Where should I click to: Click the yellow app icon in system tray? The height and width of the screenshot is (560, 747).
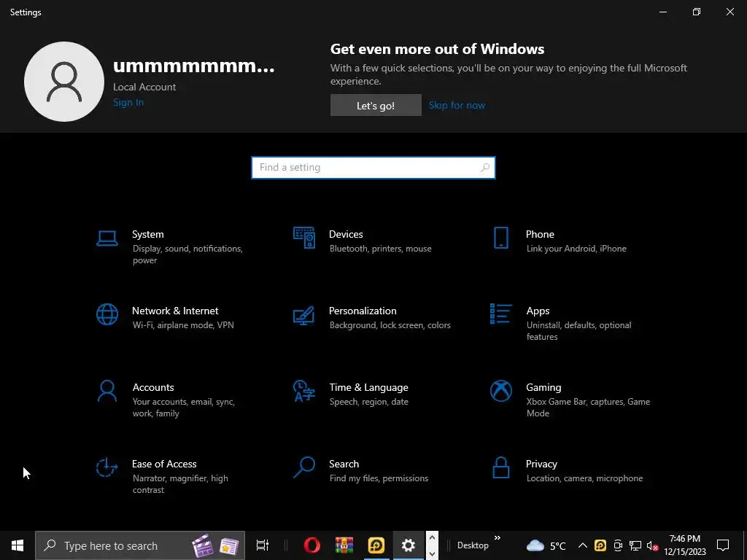click(600, 545)
